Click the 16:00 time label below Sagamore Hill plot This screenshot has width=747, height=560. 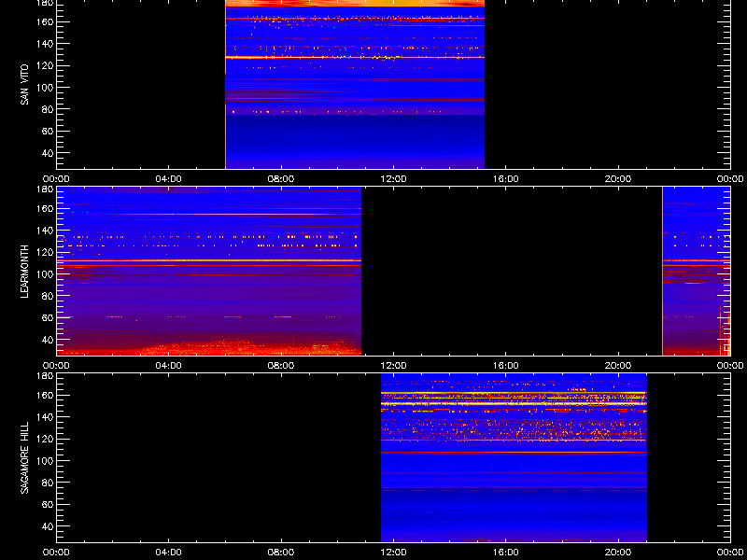tap(506, 553)
